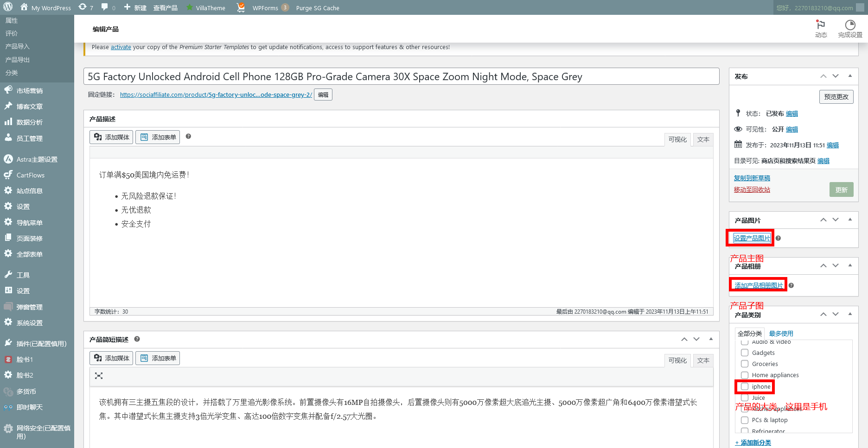Move the 产品类别 panel up
Screen dimensions: 868x448
[823, 314]
